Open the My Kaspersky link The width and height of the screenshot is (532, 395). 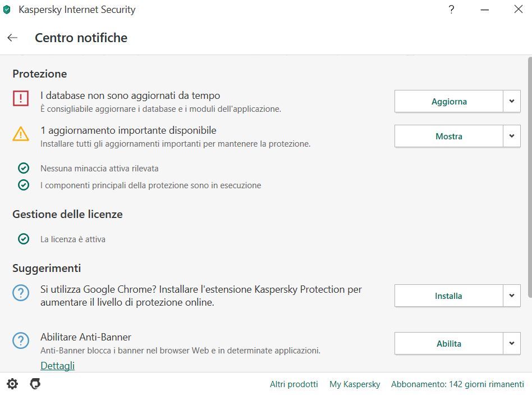[355, 384]
